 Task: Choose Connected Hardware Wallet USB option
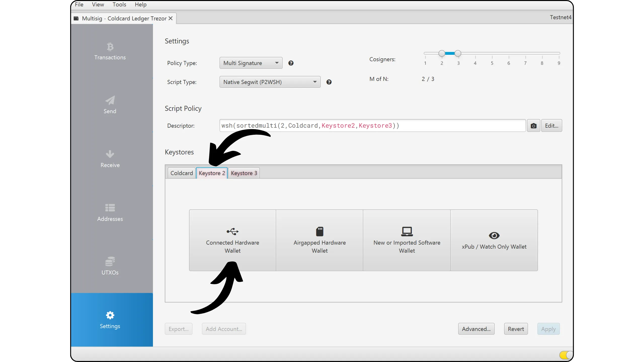[232, 240]
